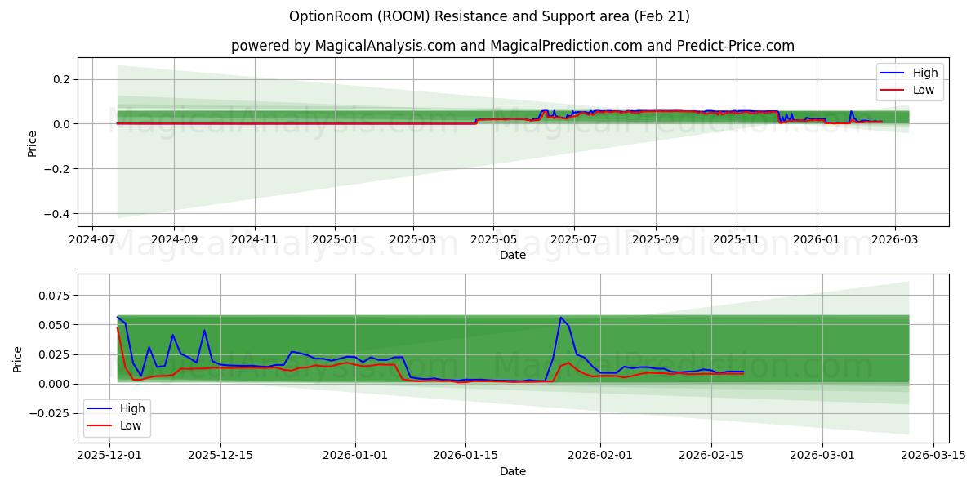
Task: Click the '2024-11' tick label on upper chart
Action: coord(255,240)
